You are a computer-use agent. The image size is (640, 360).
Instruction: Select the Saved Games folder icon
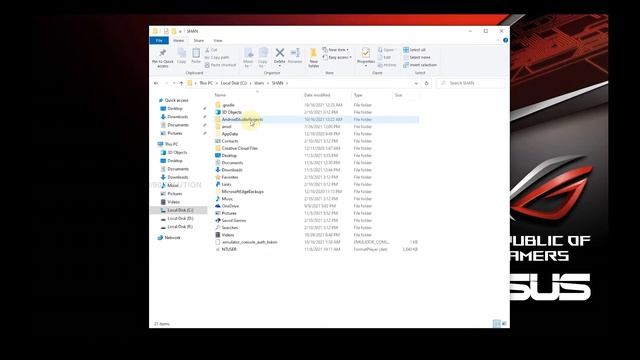(218, 220)
